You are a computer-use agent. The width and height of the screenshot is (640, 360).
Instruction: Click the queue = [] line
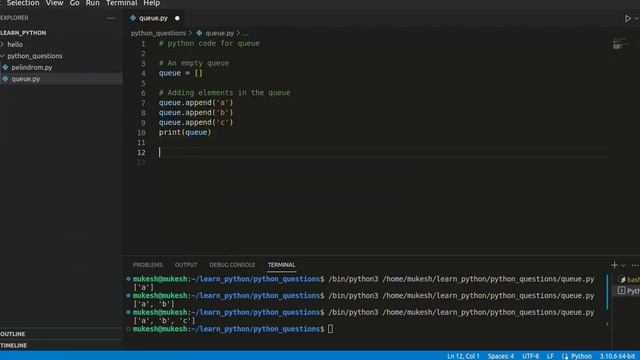(x=180, y=73)
